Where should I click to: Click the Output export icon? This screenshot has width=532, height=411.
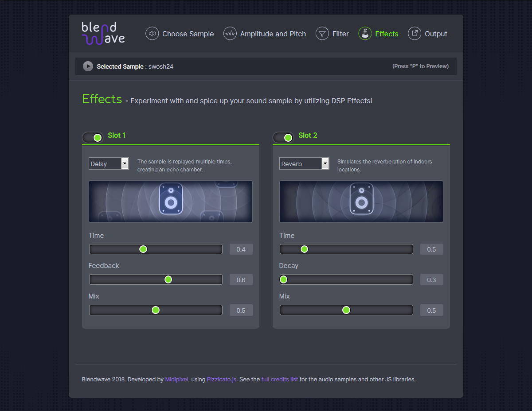pyautogui.click(x=415, y=34)
